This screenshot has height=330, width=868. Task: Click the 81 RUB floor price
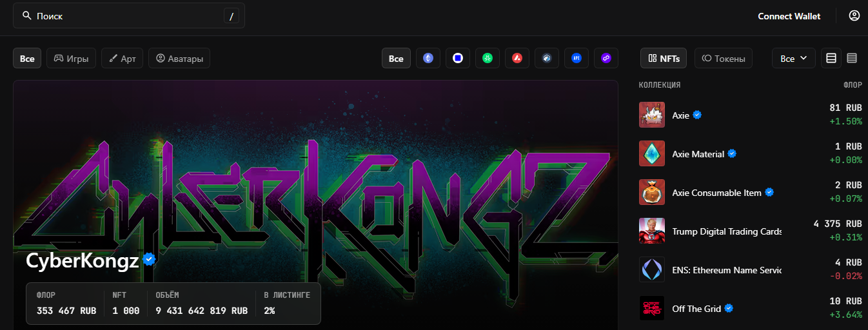(x=845, y=108)
